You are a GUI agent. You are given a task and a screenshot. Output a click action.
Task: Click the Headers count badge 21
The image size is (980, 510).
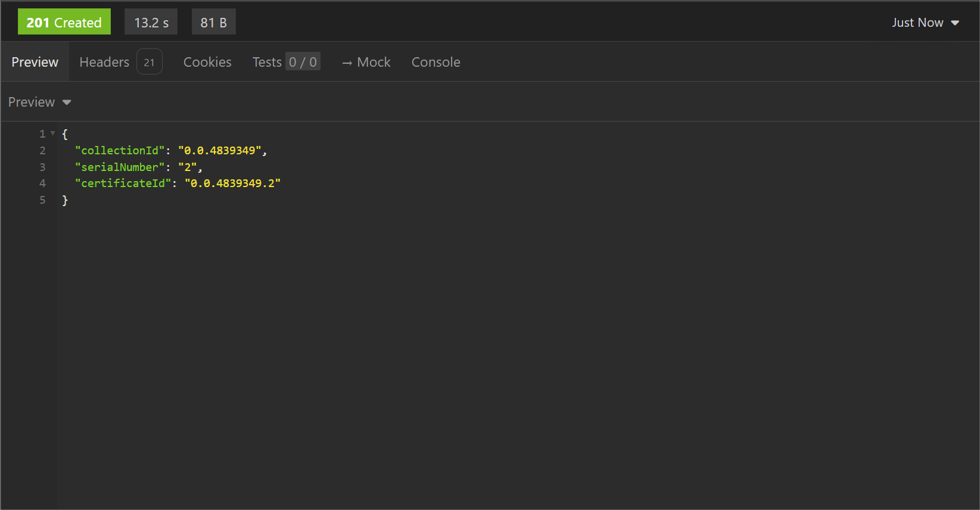(150, 62)
